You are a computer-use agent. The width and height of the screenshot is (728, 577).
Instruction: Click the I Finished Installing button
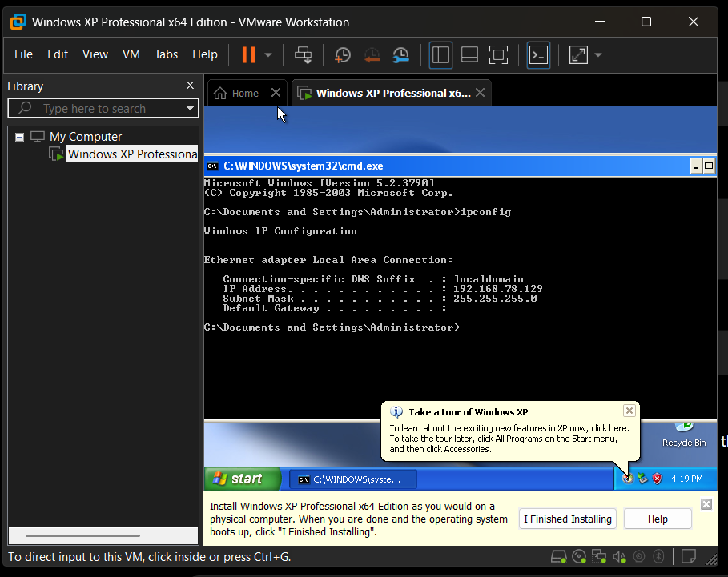567,519
